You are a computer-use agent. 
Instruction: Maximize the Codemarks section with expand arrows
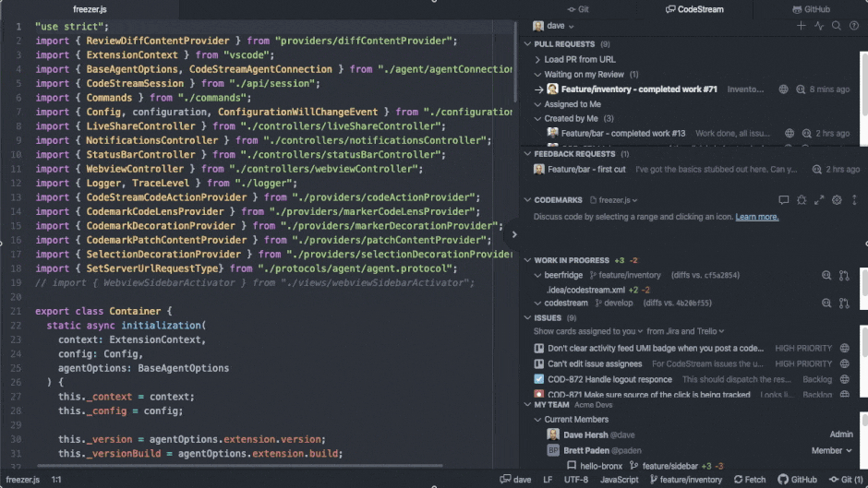tap(819, 200)
